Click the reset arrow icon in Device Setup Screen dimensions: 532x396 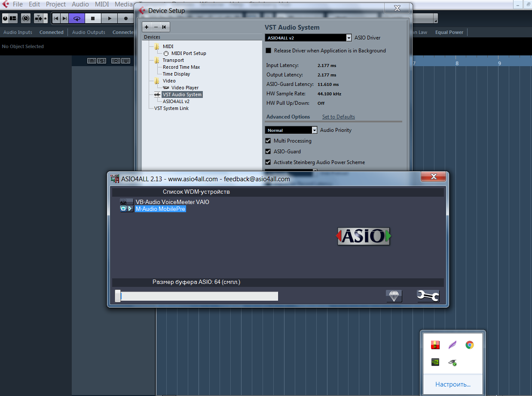164,27
